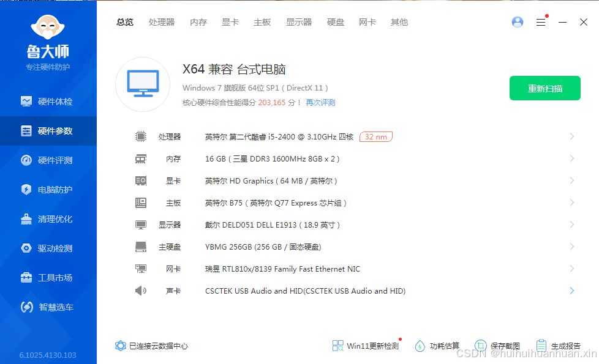Click the 32 nm process badge

click(376, 136)
